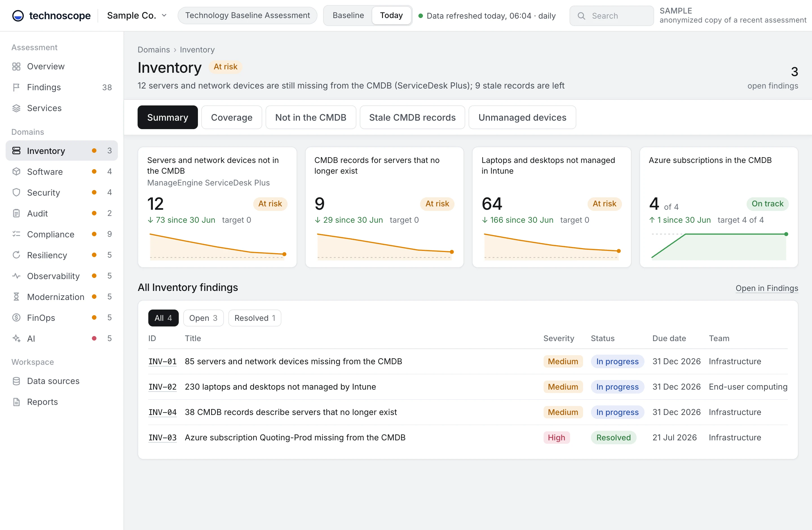Open finding INV-03 link

coord(162,438)
